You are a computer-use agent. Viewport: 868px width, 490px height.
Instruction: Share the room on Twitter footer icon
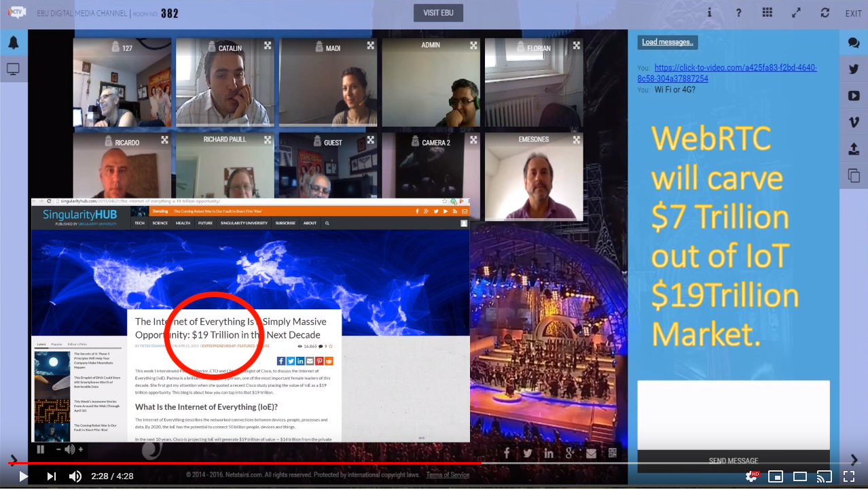point(528,453)
